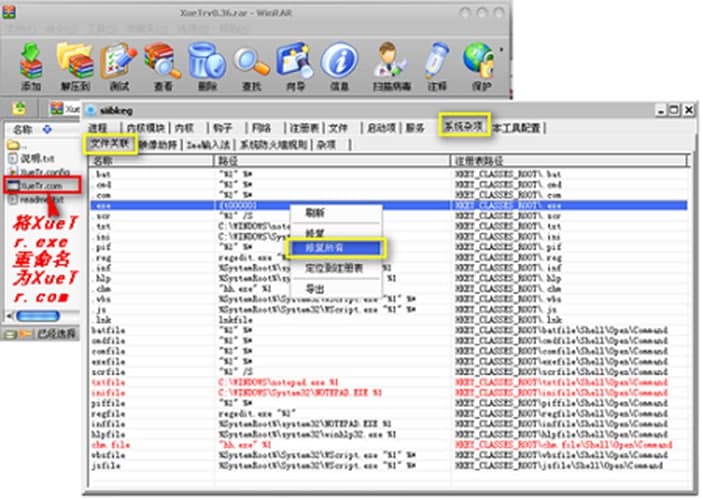The image size is (703, 500).
Task: Click the Add (添加) archive icon
Action: click(31, 63)
